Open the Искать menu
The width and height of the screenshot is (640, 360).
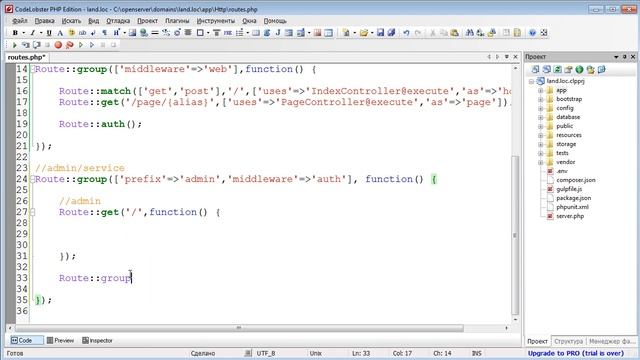coord(71,20)
